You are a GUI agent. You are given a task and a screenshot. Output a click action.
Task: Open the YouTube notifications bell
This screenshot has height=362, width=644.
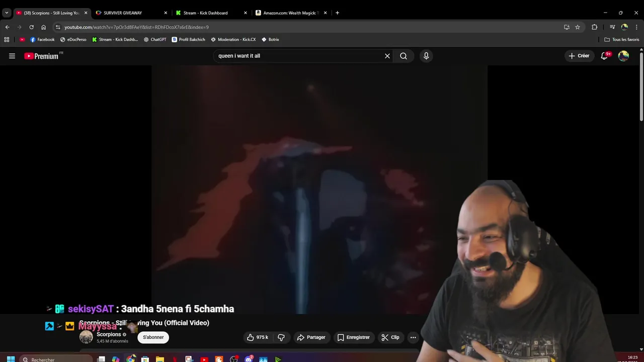[605, 56]
